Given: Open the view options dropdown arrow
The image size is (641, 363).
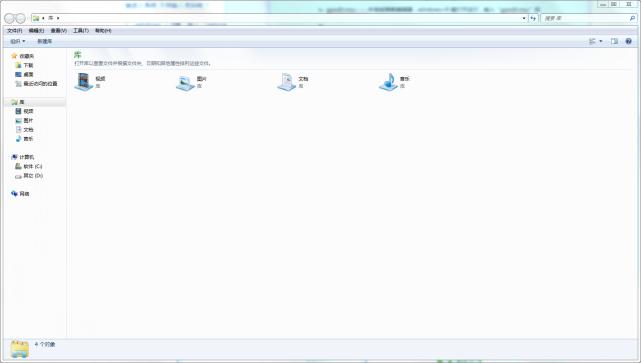Looking at the screenshot, I should tap(601, 41).
